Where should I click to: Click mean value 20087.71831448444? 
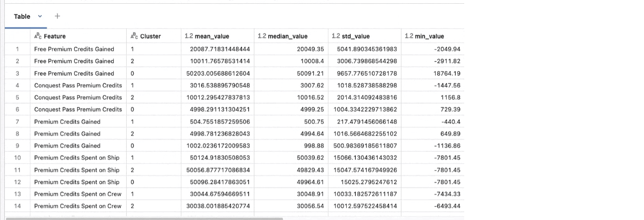pos(220,49)
